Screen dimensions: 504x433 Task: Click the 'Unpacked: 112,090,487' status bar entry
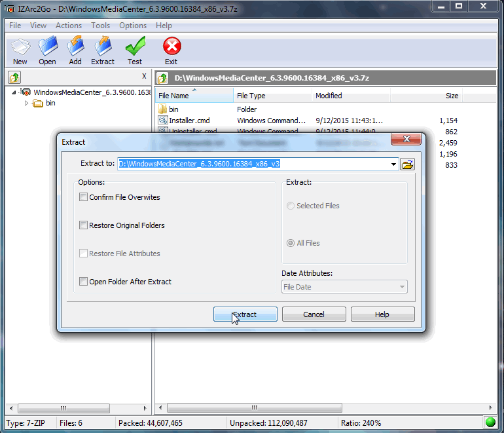click(268, 423)
